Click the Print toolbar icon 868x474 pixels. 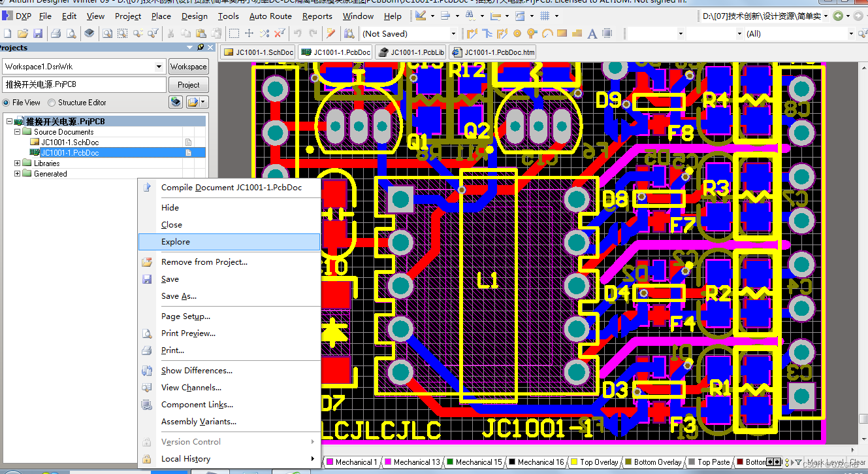click(56, 33)
